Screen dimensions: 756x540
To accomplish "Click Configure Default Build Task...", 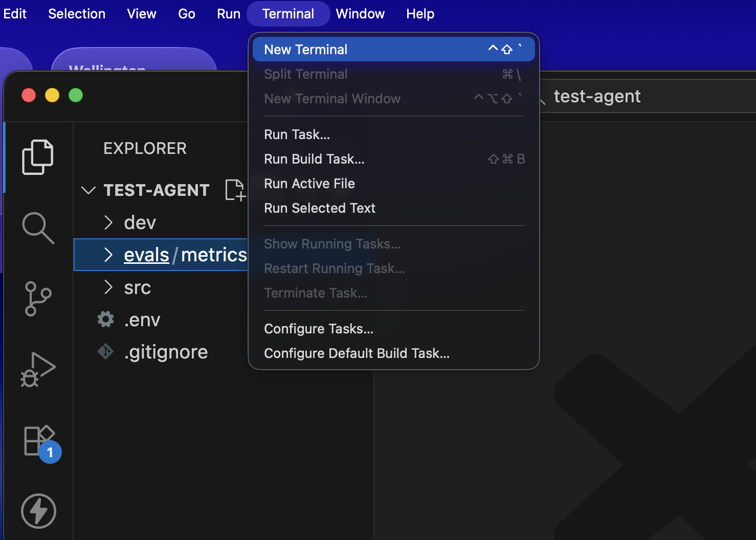I will [x=357, y=353].
